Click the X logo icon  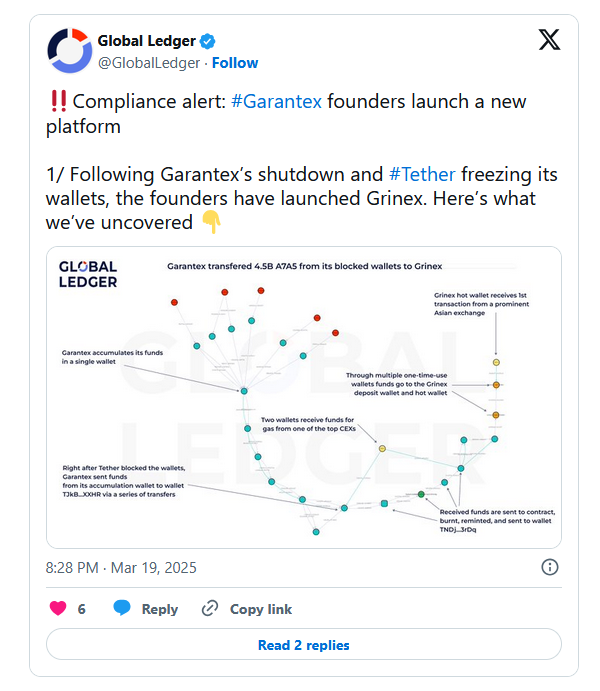pyautogui.click(x=549, y=40)
